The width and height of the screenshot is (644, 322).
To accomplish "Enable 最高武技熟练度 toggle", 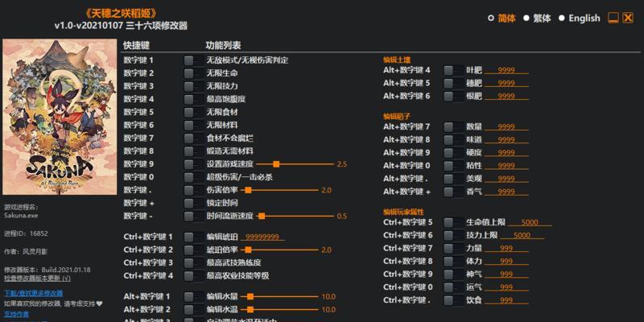I will [193, 263].
